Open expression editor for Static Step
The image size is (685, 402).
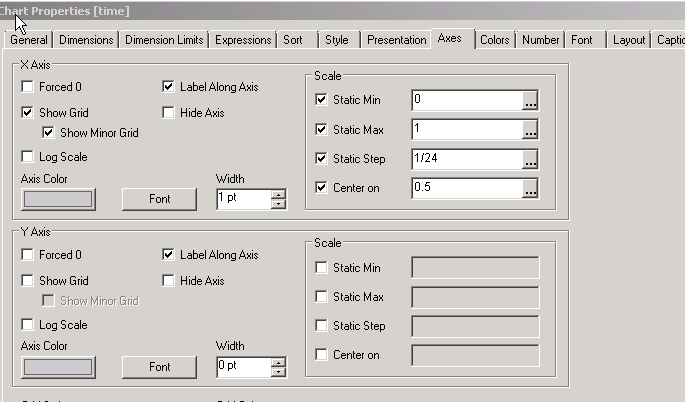(x=530, y=159)
